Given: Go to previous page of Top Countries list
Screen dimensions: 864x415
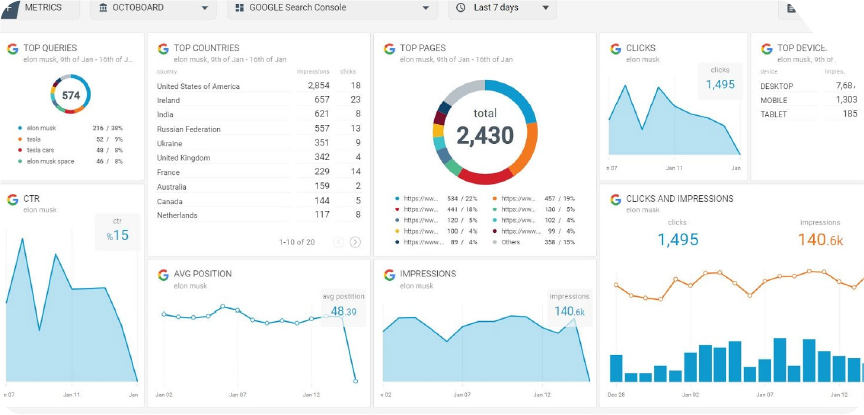Looking at the screenshot, I should [338, 241].
